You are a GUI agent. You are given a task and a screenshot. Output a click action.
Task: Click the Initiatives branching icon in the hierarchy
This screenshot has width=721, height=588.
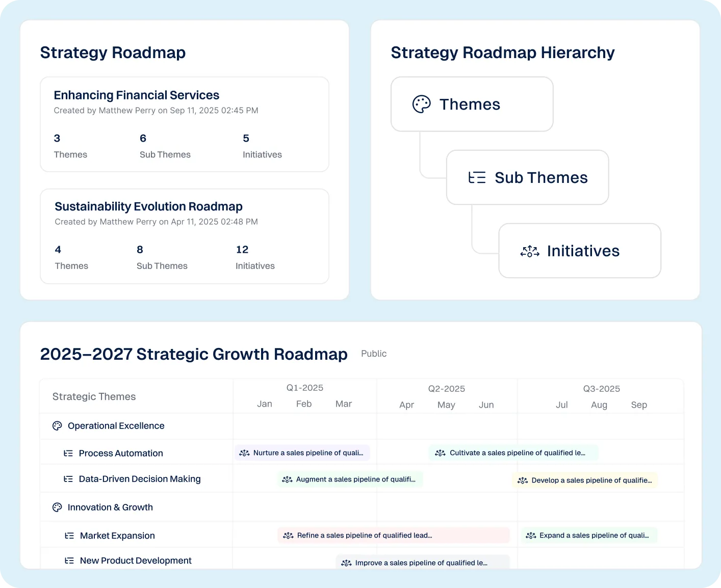[529, 251]
